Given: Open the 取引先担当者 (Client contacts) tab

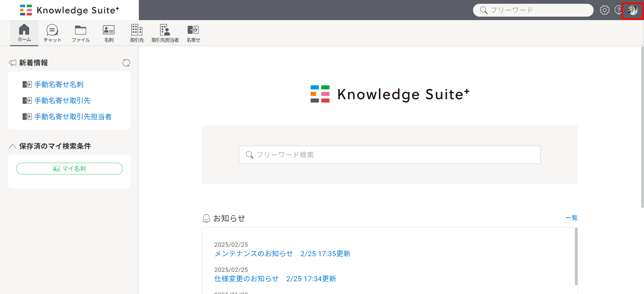Looking at the screenshot, I should pos(165,33).
